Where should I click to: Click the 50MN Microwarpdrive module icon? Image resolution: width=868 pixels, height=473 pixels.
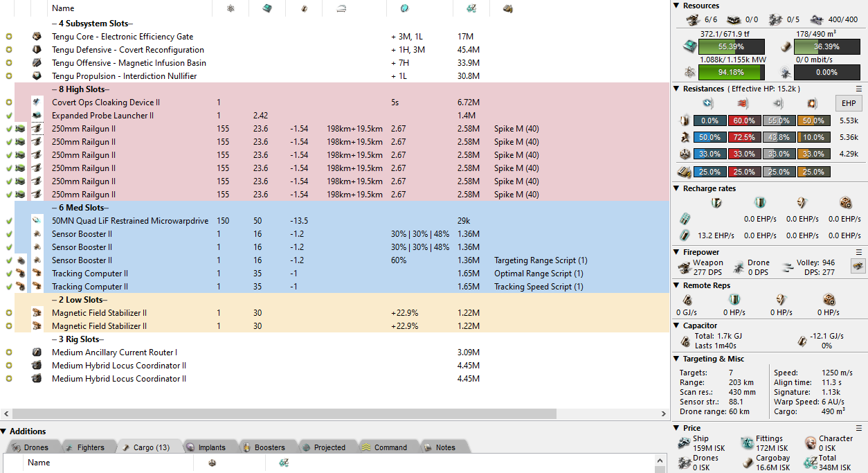pyautogui.click(x=37, y=221)
